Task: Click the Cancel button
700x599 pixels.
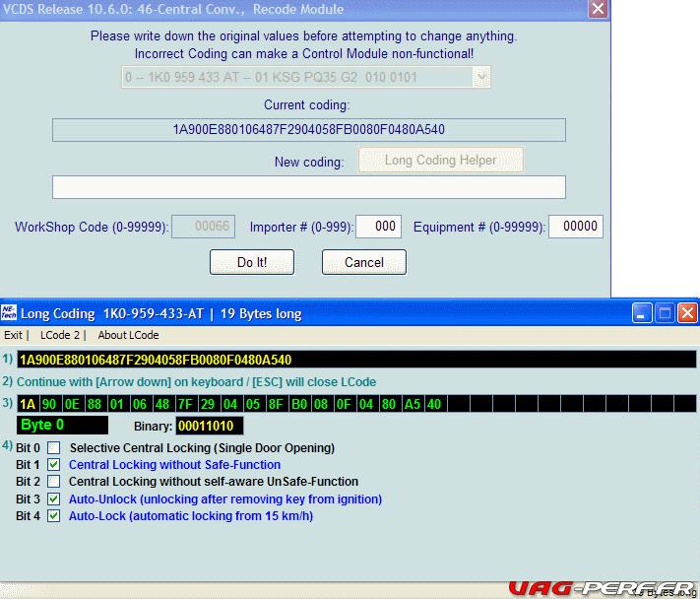Action: [364, 262]
